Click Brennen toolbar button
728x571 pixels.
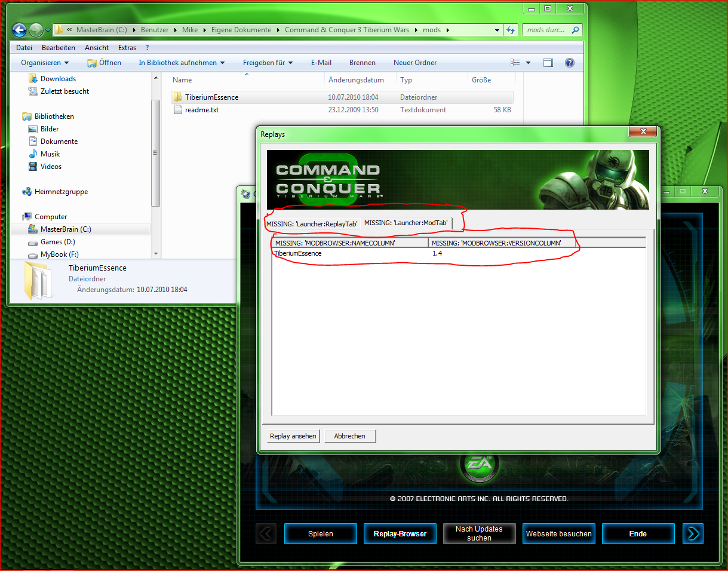[x=363, y=63]
